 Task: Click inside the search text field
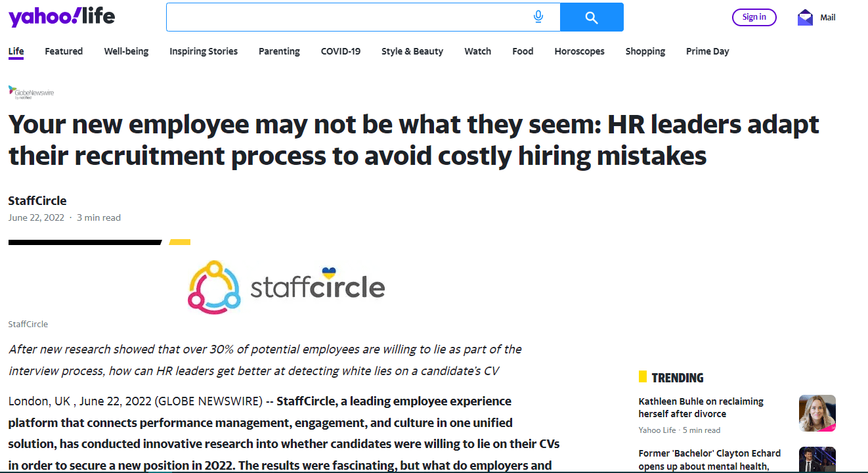coord(363,17)
